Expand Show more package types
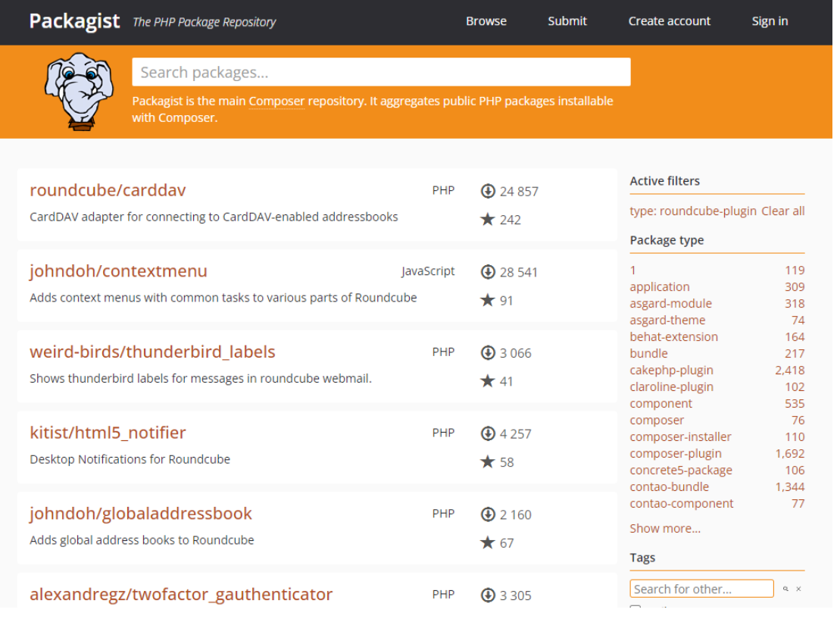 tap(665, 528)
